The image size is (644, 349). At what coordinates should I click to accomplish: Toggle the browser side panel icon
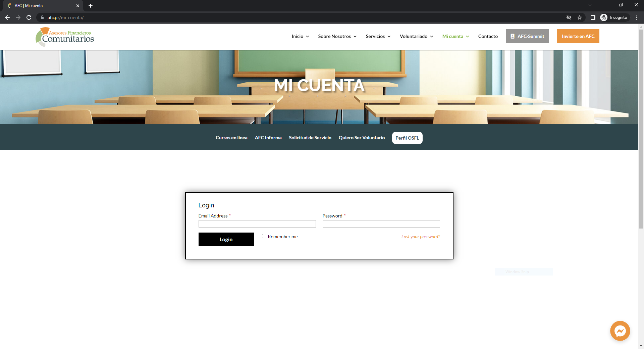(593, 17)
